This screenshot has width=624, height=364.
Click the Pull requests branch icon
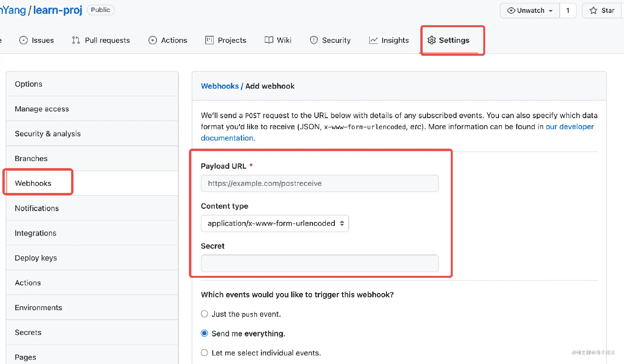click(x=76, y=40)
